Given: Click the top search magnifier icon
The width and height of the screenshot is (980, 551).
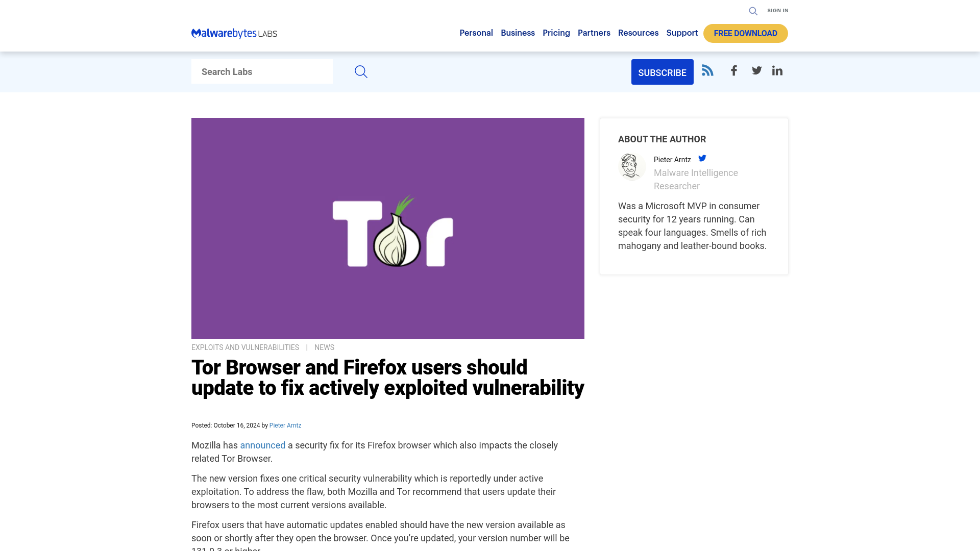Looking at the screenshot, I should (x=753, y=11).
